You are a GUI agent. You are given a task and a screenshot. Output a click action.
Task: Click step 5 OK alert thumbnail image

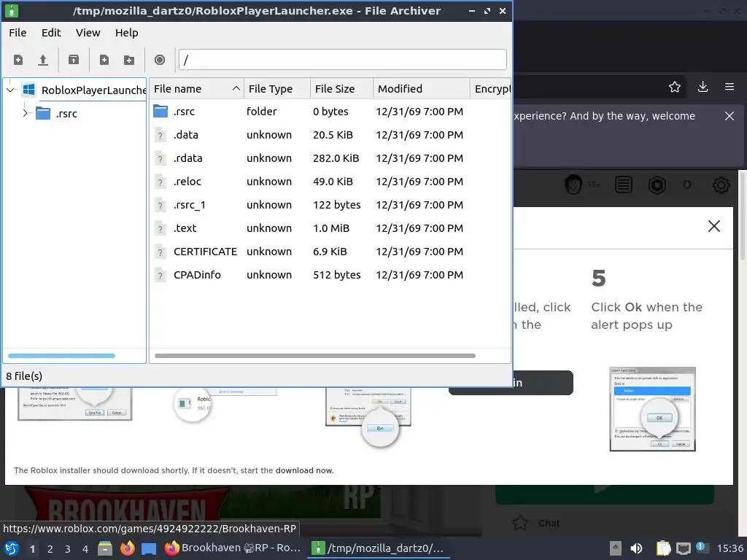[653, 409]
